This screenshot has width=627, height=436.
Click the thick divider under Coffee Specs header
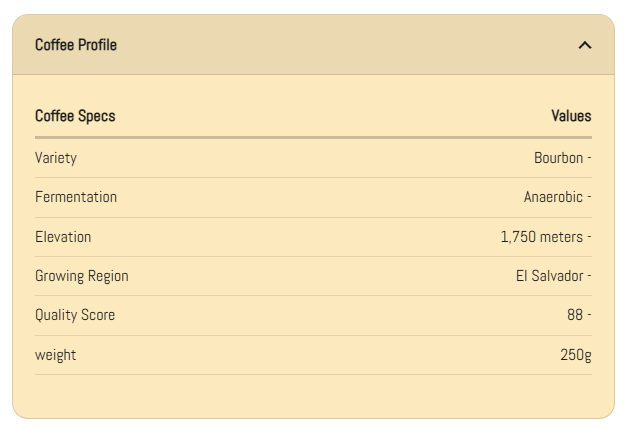coord(313,137)
